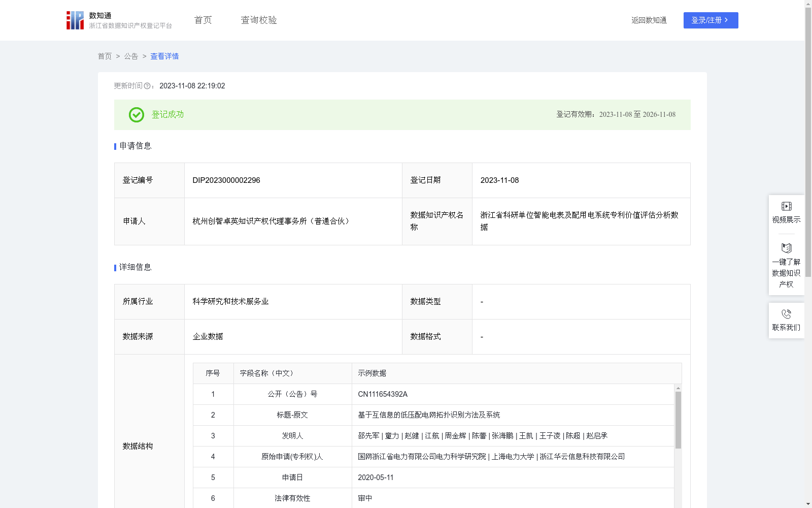Image resolution: width=812 pixels, height=508 pixels.
Task: Click the 序号 column header
Action: click(x=213, y=373)
